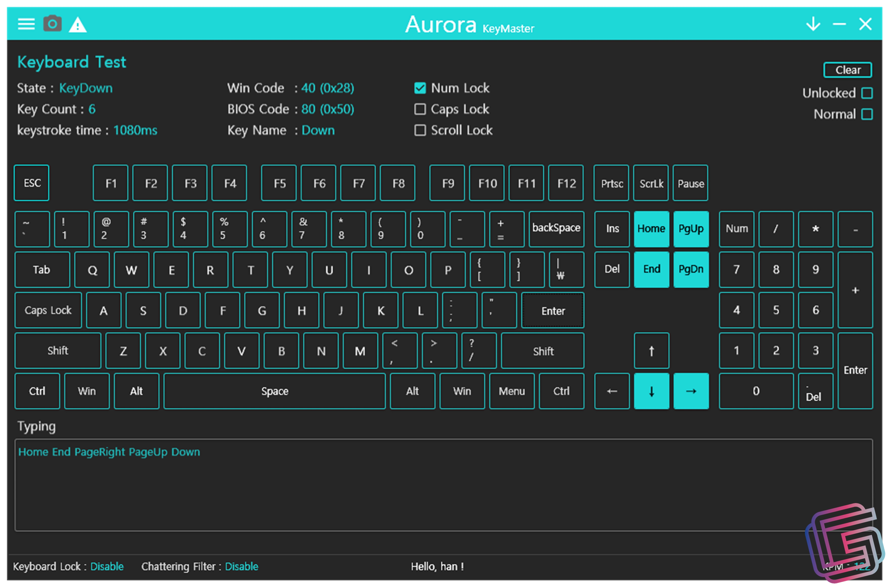Click the Clear button
Viewport: 890px width, 588px height.
[848, 70]
